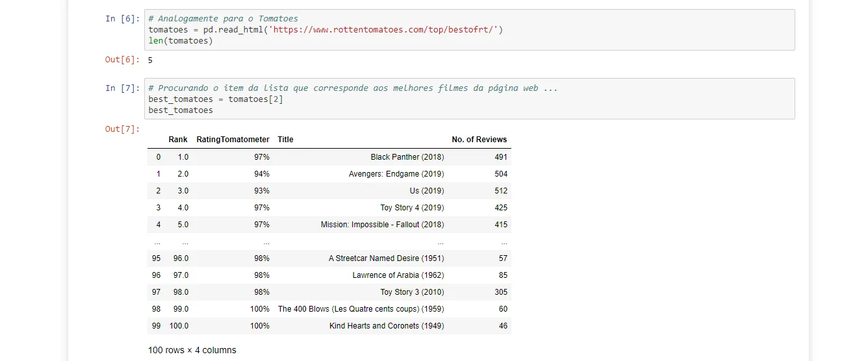The image size is (868, 361).
Task: Click the 100 rows × 4 columns summary text
Action: (192, 350)
